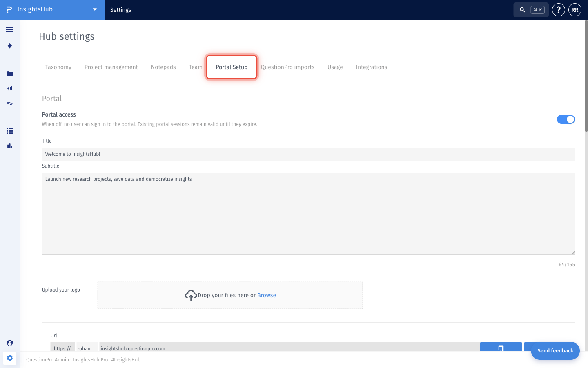Click inside the Subtitle text area

[x=308, y=213]
